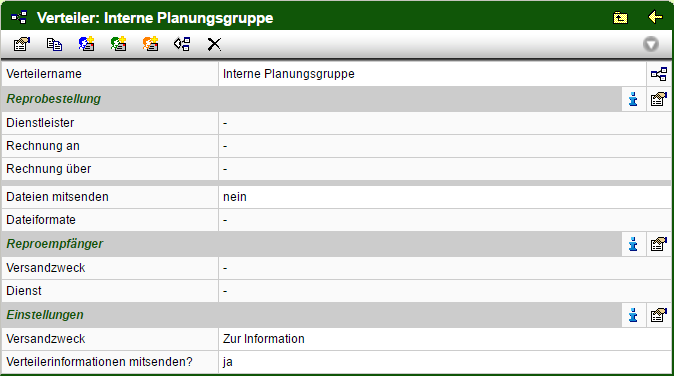Edit the Reprobestellung section
This screenshot has height=376, width=674.
659,99
